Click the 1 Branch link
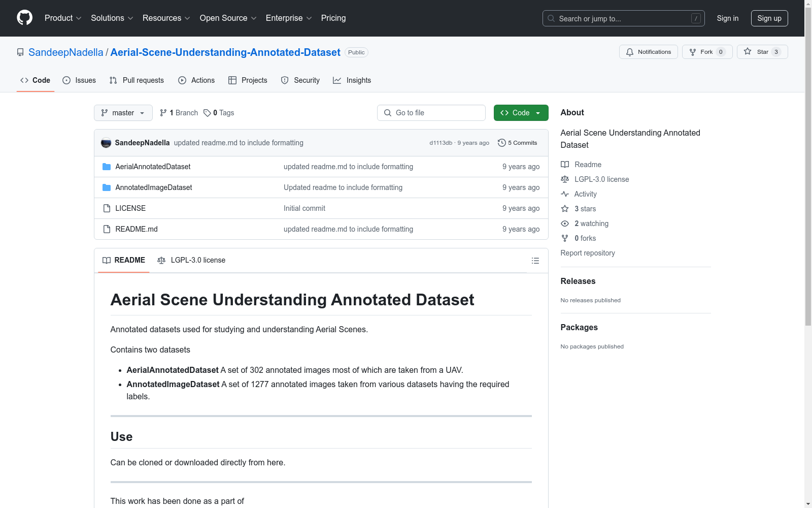812x508 pixels. [x=179, y=113]
